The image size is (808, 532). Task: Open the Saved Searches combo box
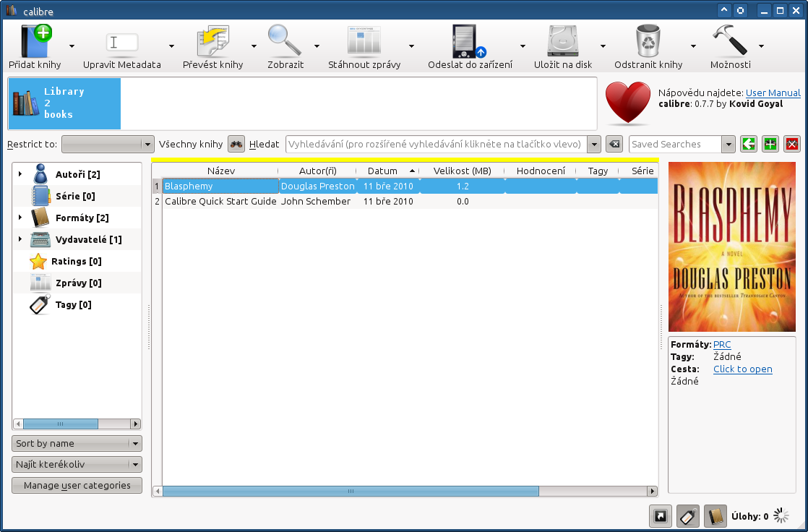coord(682,145)
